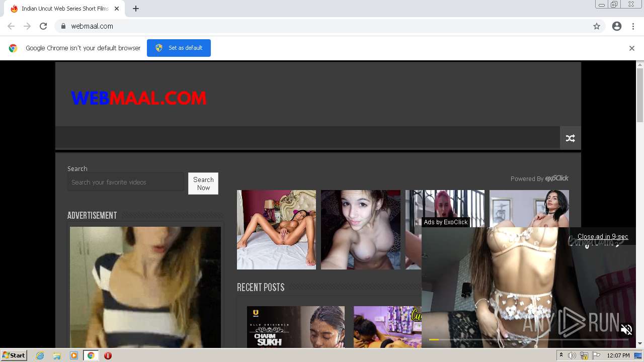This screenshot has height=362, width=644.
Task: Open the system tray volume icon
Action: click(572, 355)
